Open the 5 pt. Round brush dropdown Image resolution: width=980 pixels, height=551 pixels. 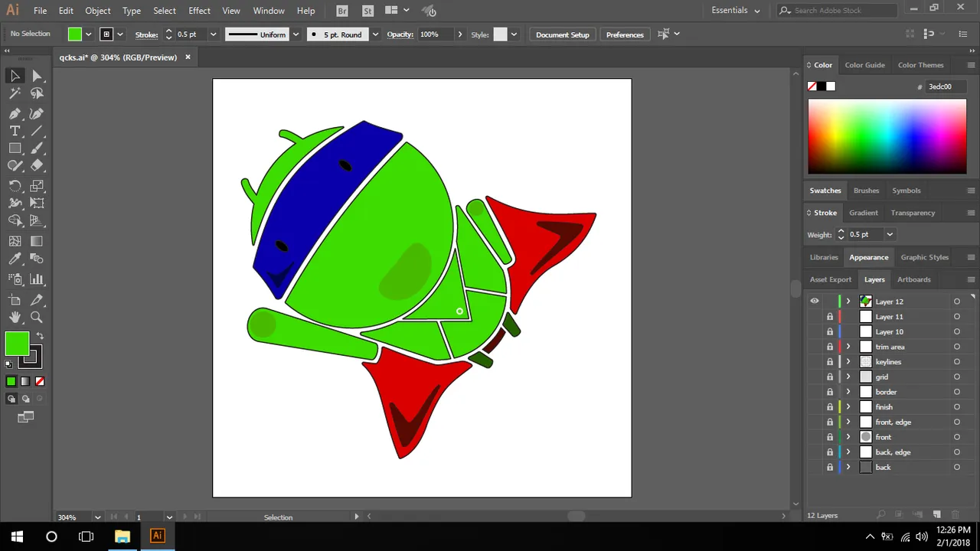374,34
